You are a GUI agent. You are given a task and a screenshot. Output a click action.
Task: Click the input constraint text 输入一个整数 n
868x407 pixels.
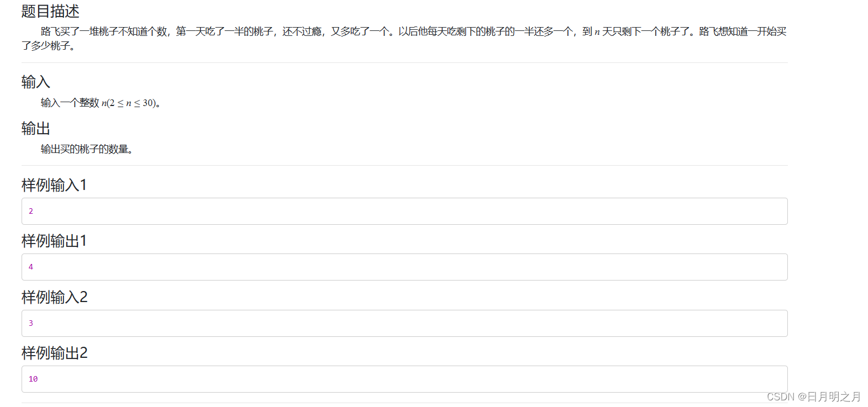101,103
